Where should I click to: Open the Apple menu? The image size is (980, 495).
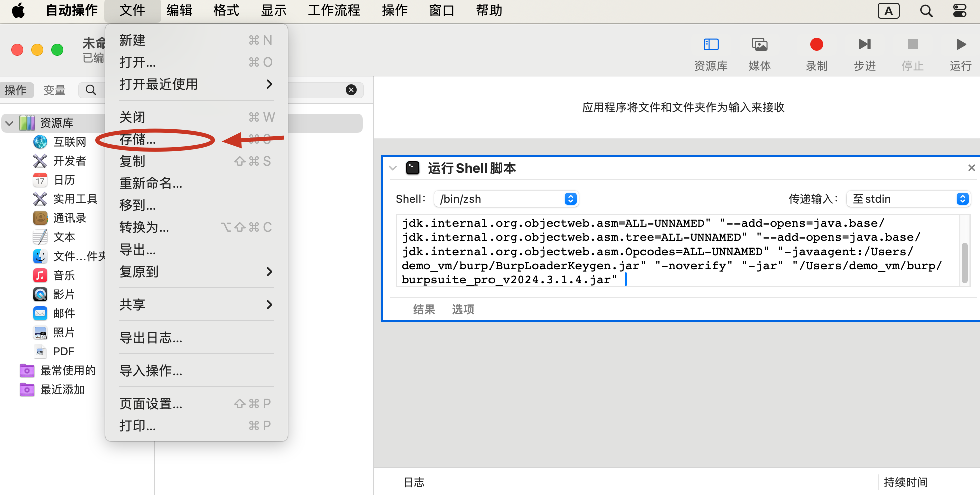(18, 10)
